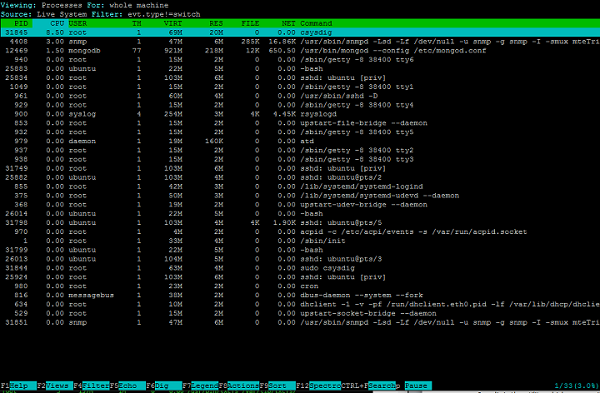Select the sudo csysdig process row

tap(300, 268)
